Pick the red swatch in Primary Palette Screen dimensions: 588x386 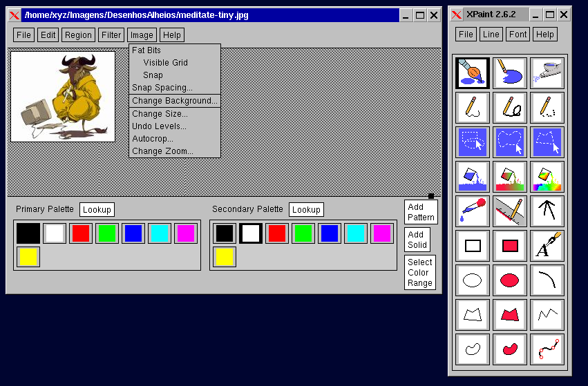point(81,233)
